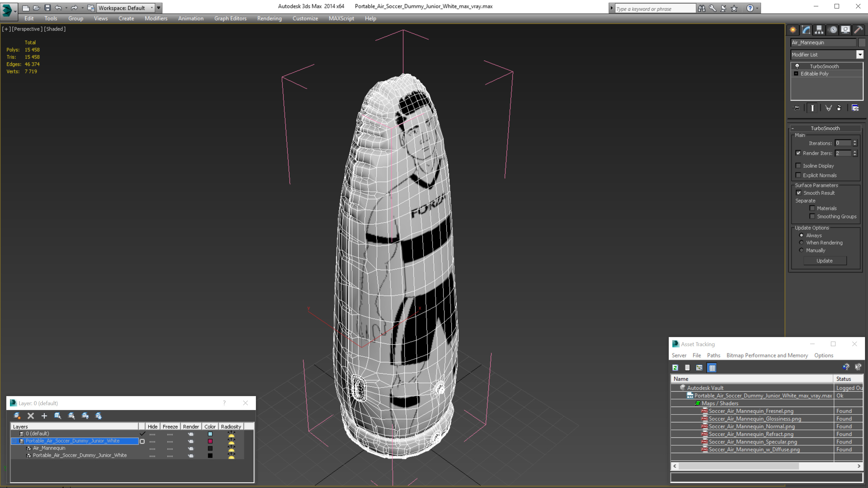The image size is (868, 488).
Task: Click Open File folder icon
Action: point(36,8)
